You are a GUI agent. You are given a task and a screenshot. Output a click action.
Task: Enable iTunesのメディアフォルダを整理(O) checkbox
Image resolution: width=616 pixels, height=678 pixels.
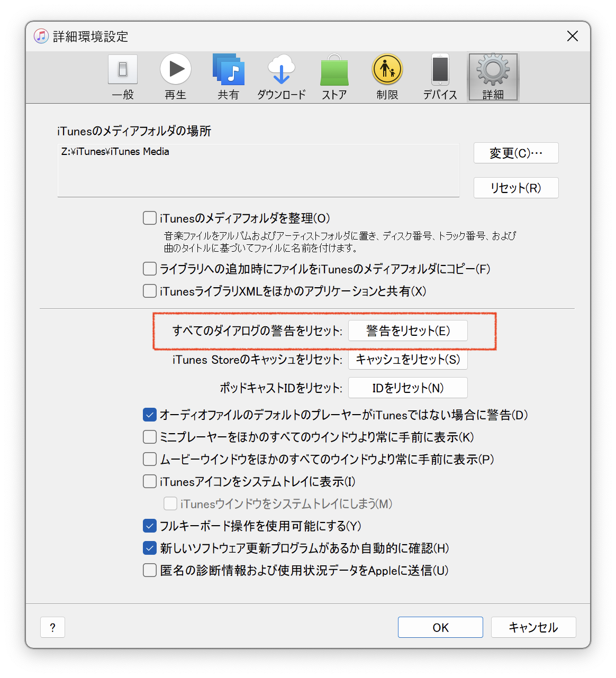[150, 218]
